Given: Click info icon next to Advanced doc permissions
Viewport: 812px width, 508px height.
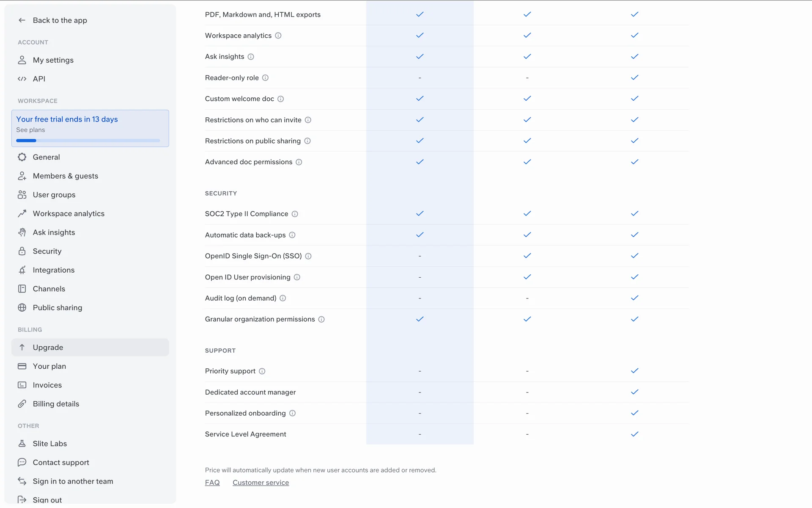Looking at the screenshot, I should point(299,162).
